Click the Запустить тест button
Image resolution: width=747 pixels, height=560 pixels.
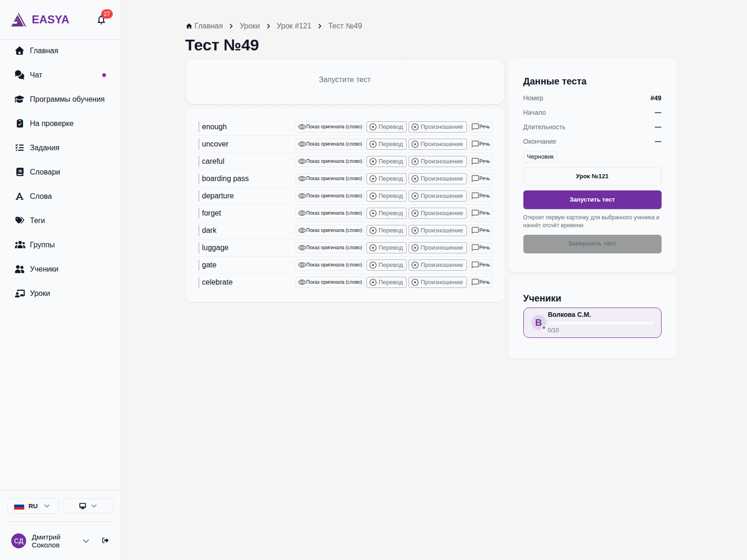click(x=592, y=200)
